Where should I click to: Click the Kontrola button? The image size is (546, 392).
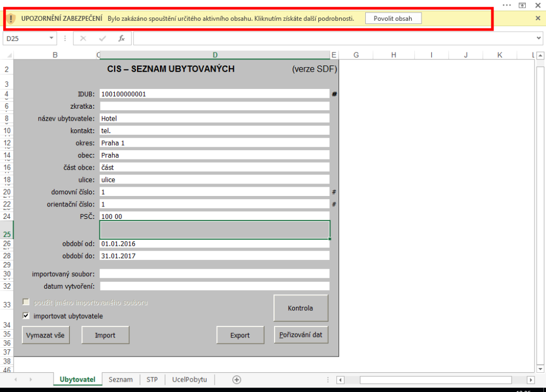[x=300, y=308]
